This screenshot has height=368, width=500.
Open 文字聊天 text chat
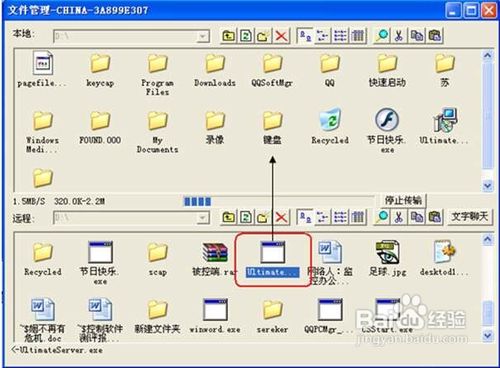470,217
